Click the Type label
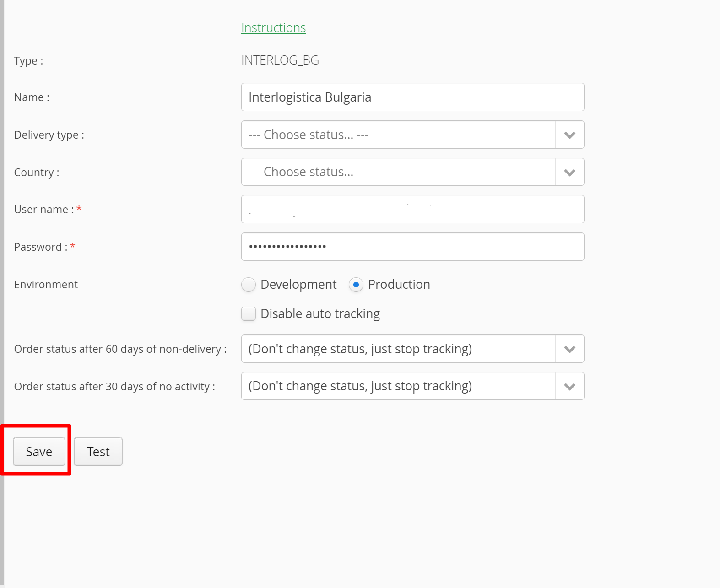720x588 pixels. pos(28,61)
